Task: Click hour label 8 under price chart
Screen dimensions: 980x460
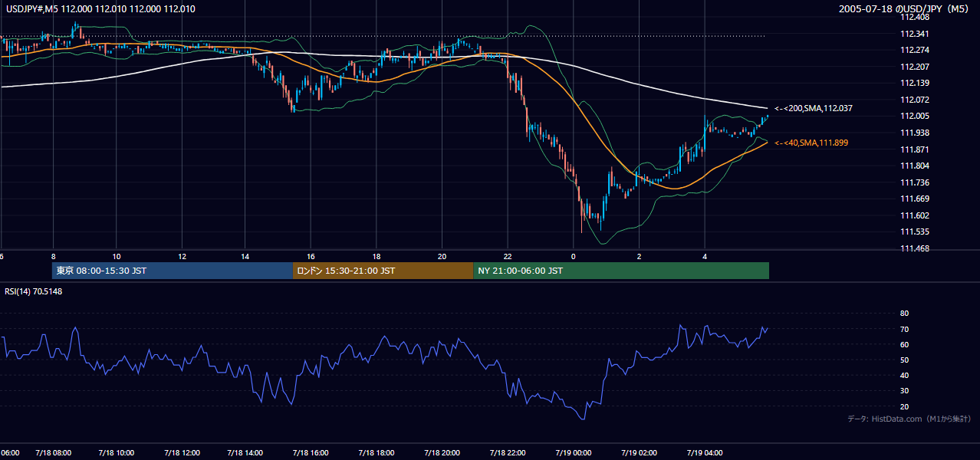Action: coord(53,256)
